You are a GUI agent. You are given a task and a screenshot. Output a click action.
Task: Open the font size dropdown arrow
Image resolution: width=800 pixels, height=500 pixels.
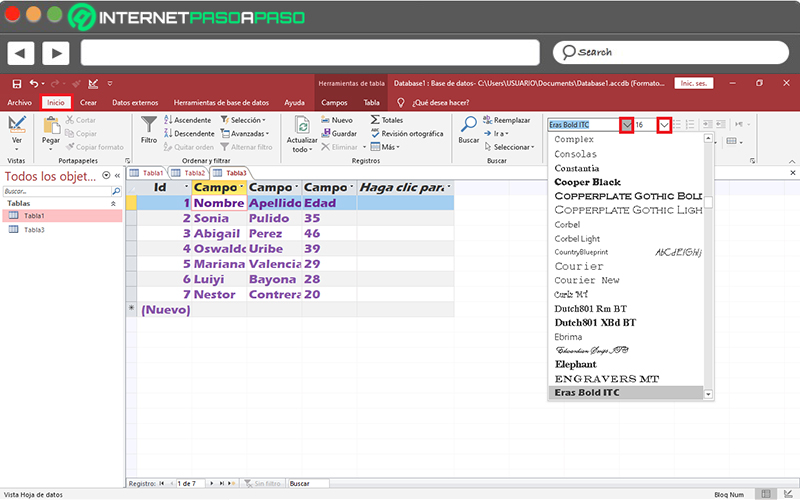pos(663,125)
